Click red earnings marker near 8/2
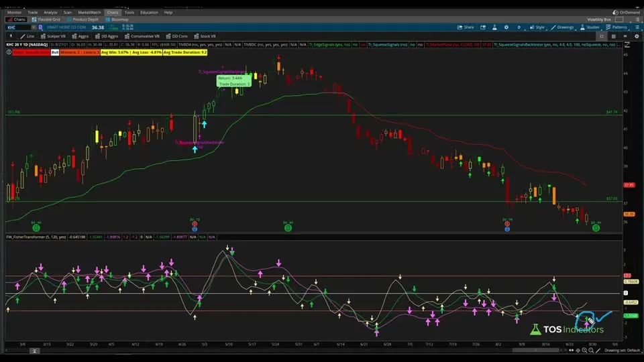 pyautogui.click(x=507, y=224)
